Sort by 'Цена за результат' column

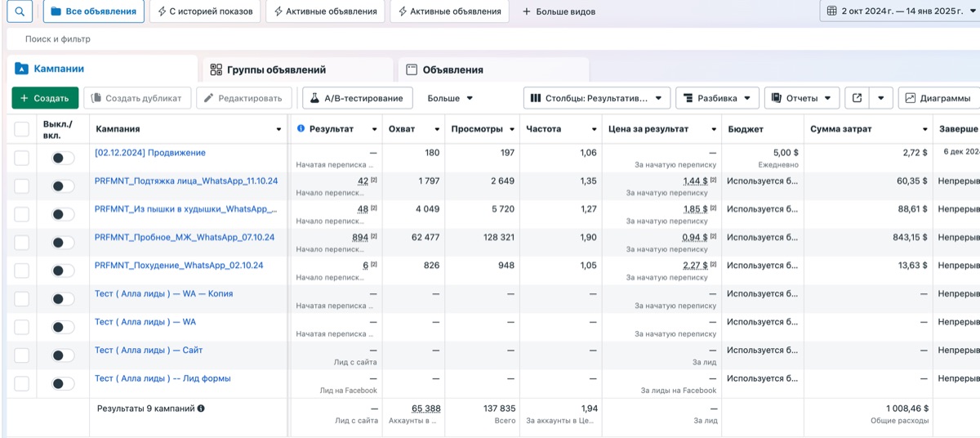point(661,129)
